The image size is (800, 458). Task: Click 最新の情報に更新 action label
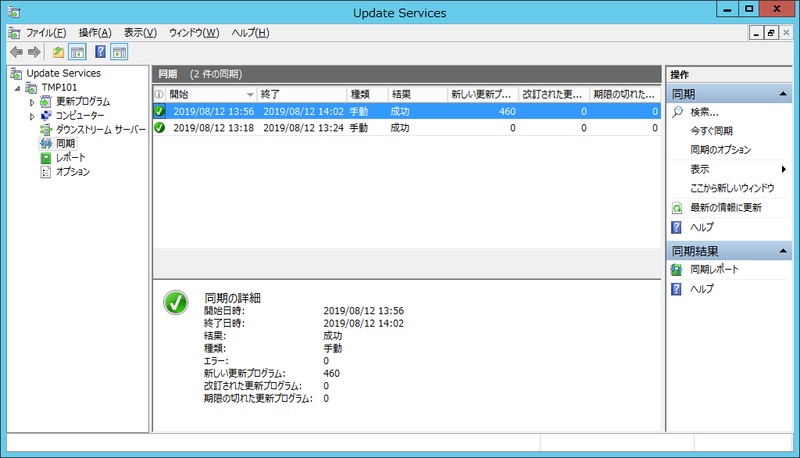point(726,208)
